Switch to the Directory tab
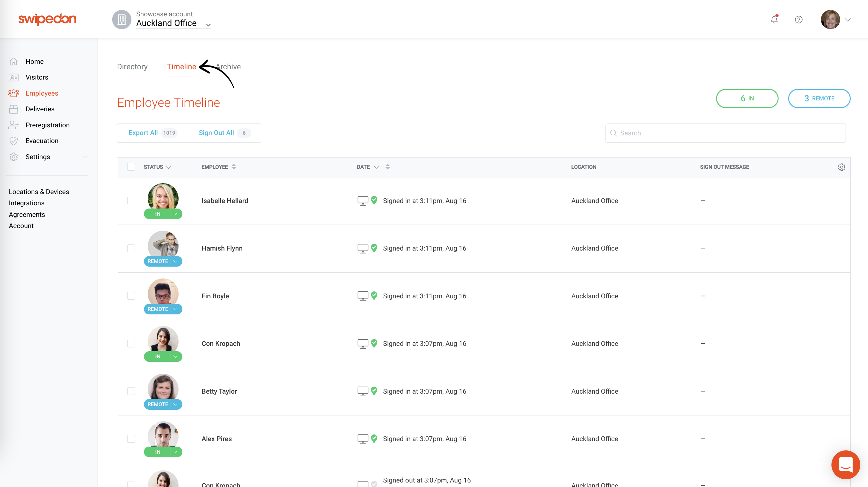Viewport: 868px width, 487px height. click(132, 66)
